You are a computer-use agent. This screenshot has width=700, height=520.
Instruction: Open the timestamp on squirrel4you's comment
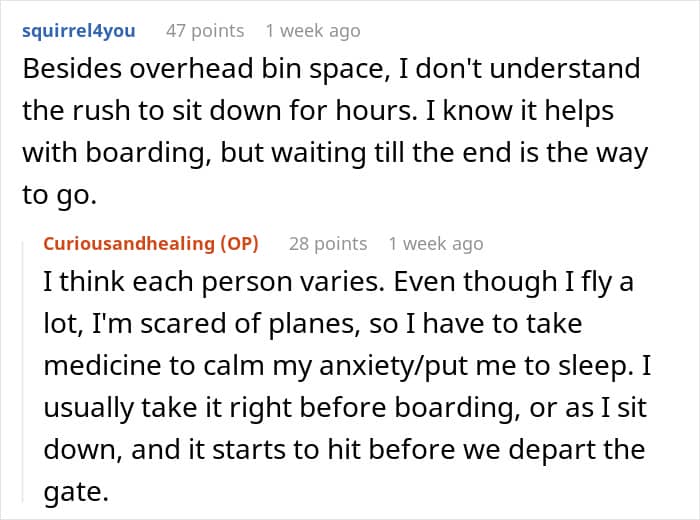(313, 31)
